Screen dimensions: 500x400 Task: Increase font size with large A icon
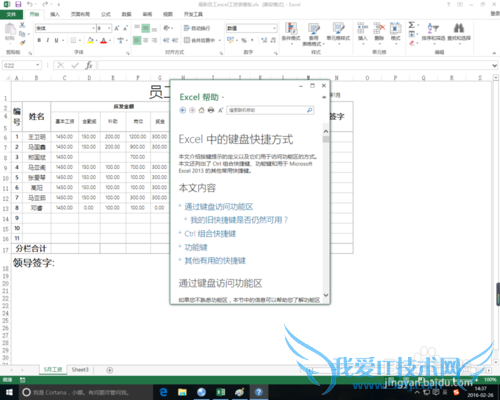click(117, 28)
